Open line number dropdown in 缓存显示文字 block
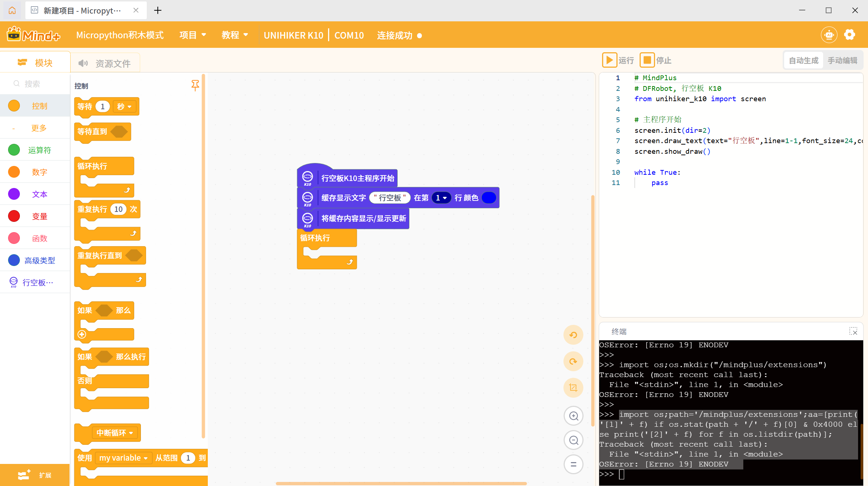 (441, 198)
